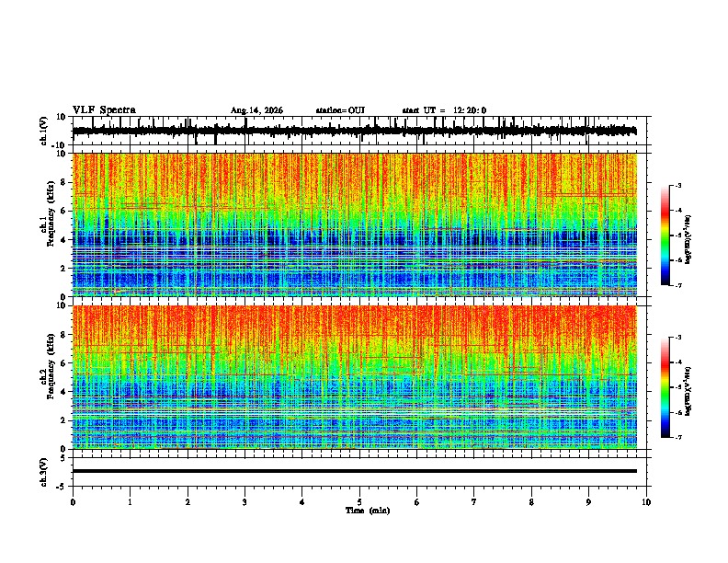
Task: Click the ch.1 spectrogram color scale bar
Action: tap(665, 236)
